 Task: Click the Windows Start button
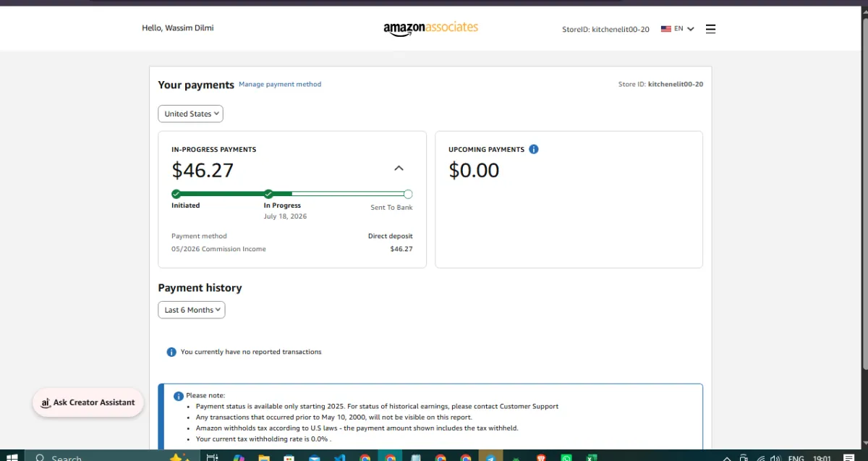[12, 457]
